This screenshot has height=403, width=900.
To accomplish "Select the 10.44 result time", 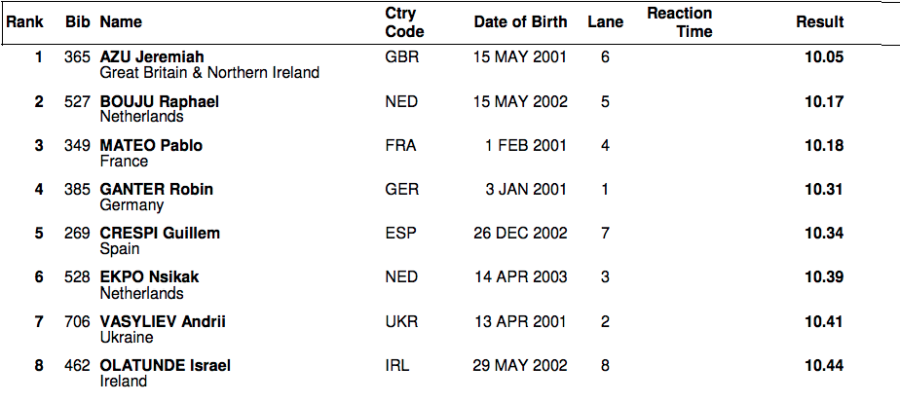I will coord(824,366).
